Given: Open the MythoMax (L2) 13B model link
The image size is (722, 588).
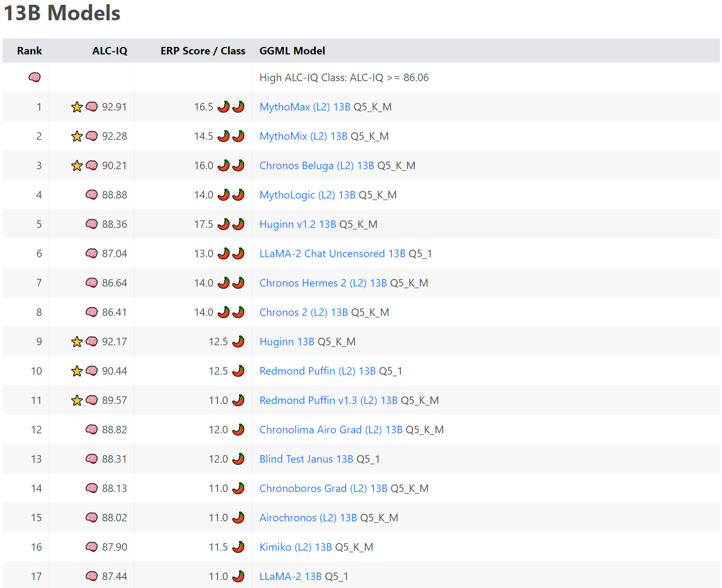Looking at the screenshot, I should pos(304,107).
